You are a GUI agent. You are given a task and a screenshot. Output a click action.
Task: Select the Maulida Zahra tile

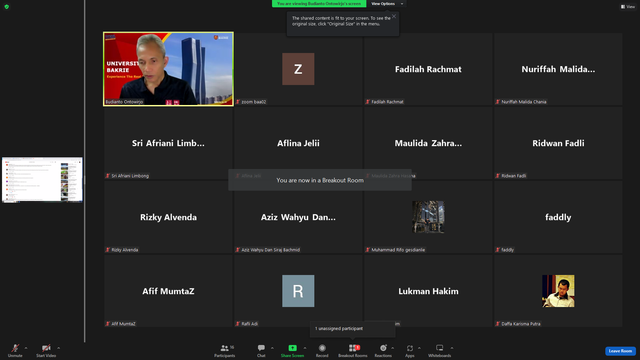tap(428, 143)
